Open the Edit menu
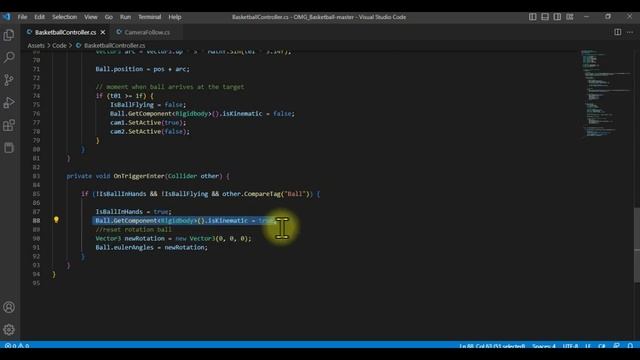Viewport: 640px width, 360px height. pyautogui.click(x=40, y=17)
